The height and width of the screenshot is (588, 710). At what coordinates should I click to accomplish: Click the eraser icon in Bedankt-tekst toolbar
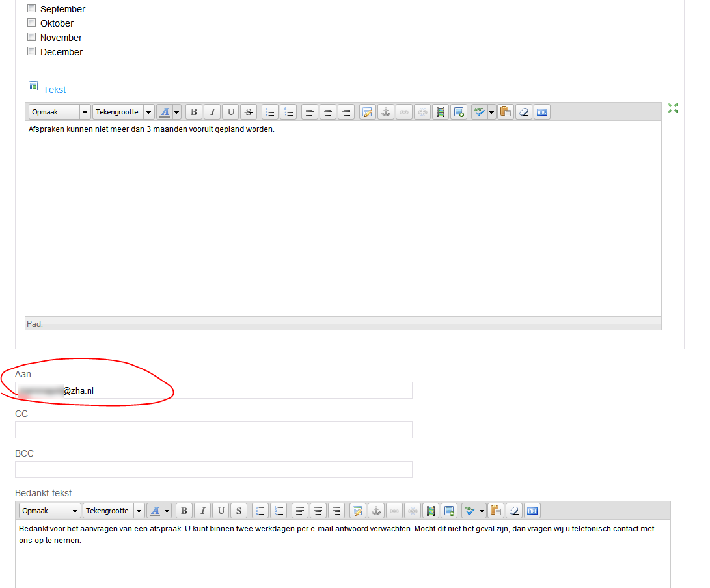513,511
